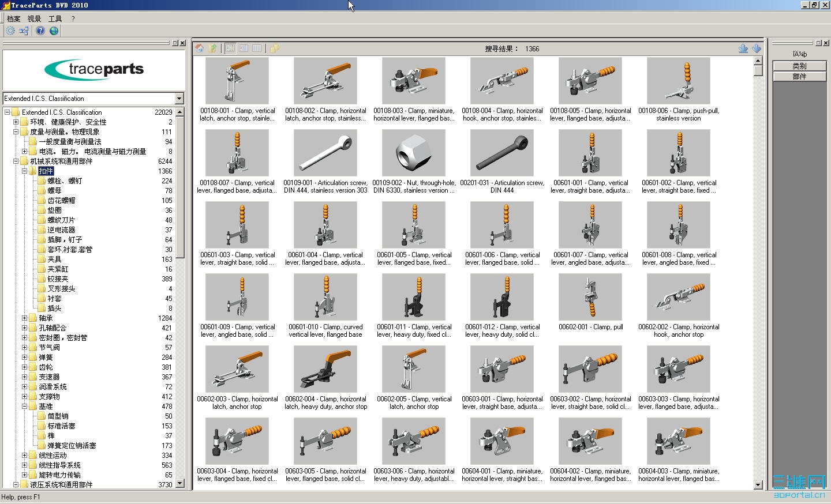Go to home in results toolbar
Viewport: 831px width, 504px height.
pyautogui.click(x=200, y=48)
